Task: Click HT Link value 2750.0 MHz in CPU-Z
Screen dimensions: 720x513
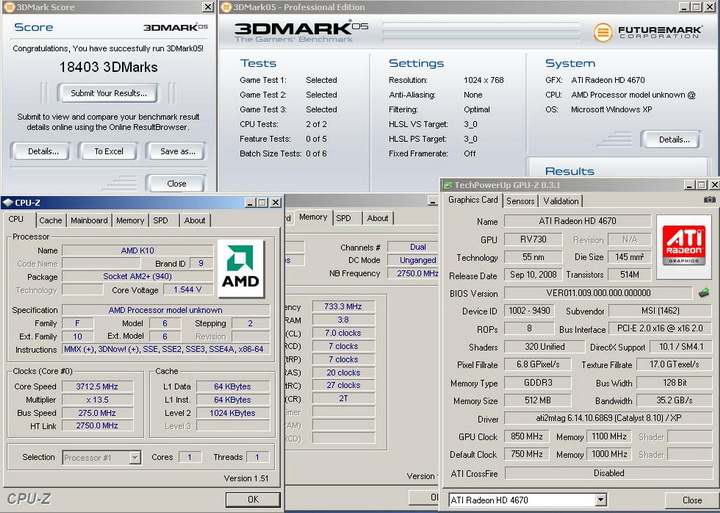Action: pyautogui.click(x=97, y=426)
